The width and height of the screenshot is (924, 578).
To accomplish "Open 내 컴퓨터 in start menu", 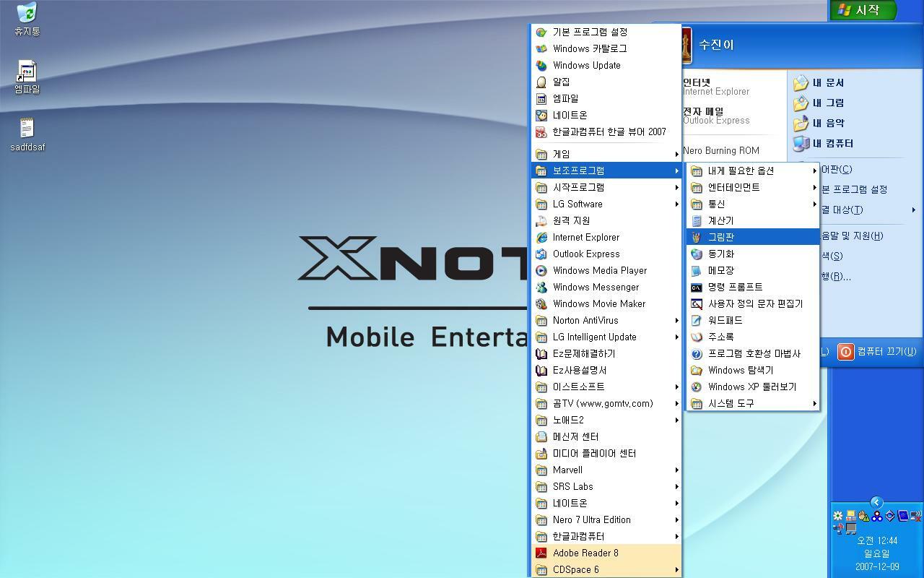I will pyautogui.click(x=824, y=144).
